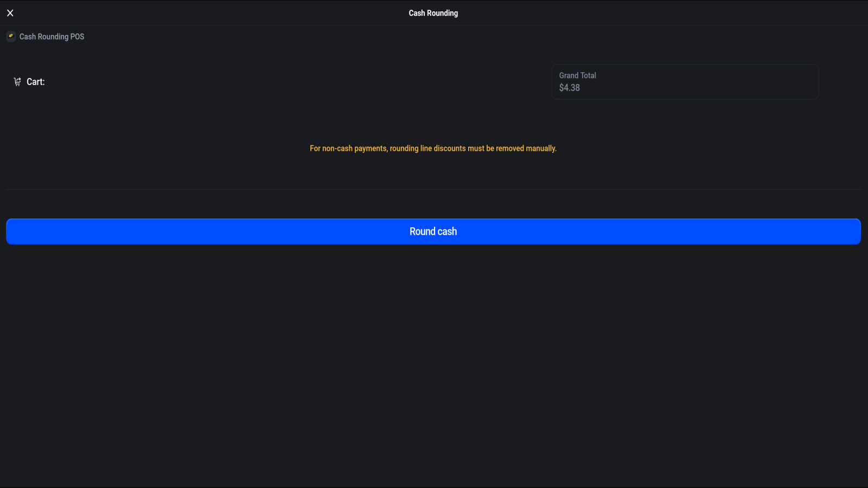Image resolution: width=868 pixels, height=488 pixels.
Task: Tap the rounded square Cash Rounding POS logo
Action: tap(11, 36)
